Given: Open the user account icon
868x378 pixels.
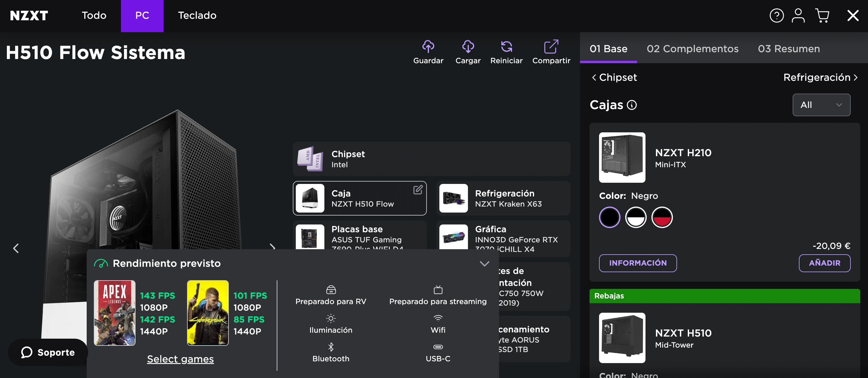Looking at the screenshot, I should pyautogui.click(x=798, y=16).
